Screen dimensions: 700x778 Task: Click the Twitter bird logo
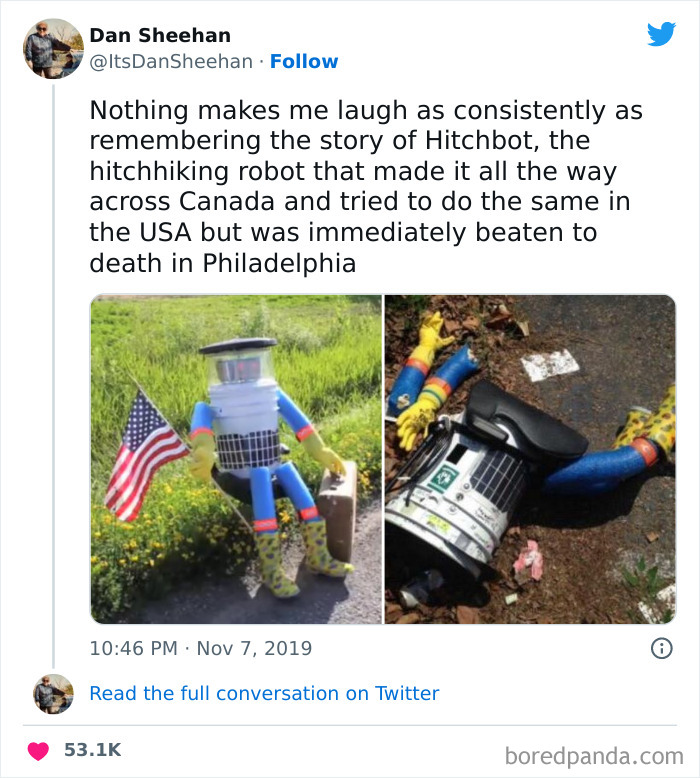pyautogui.click(x=661, y=34)
